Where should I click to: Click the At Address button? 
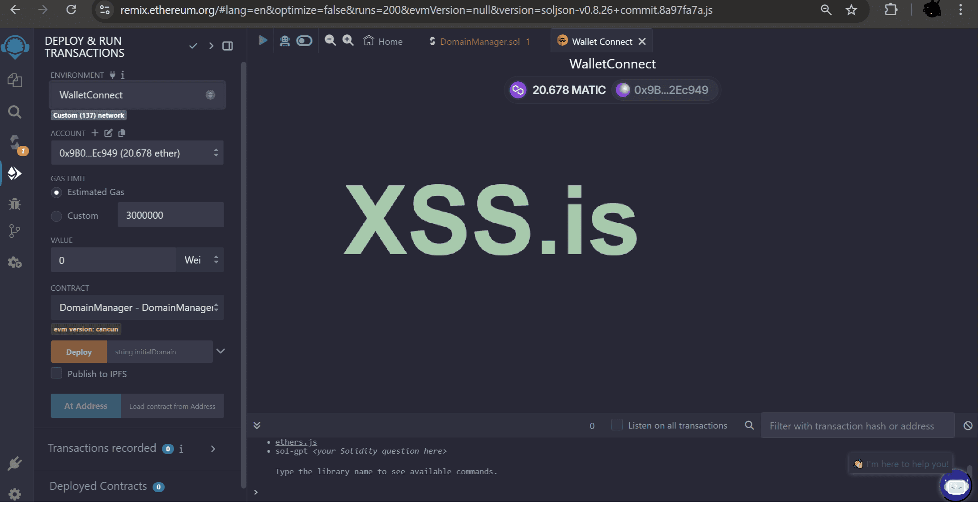[x=85, y=406]
